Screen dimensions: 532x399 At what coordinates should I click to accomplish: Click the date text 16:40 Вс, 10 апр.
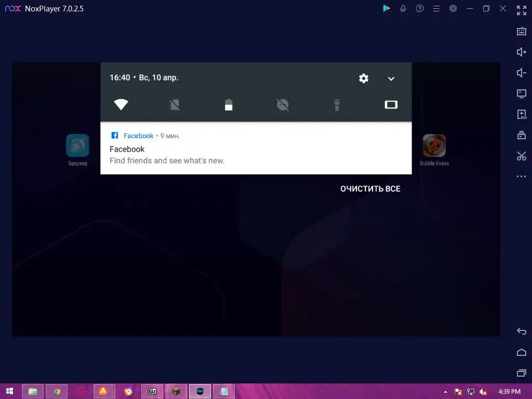(x=144, y=78)
